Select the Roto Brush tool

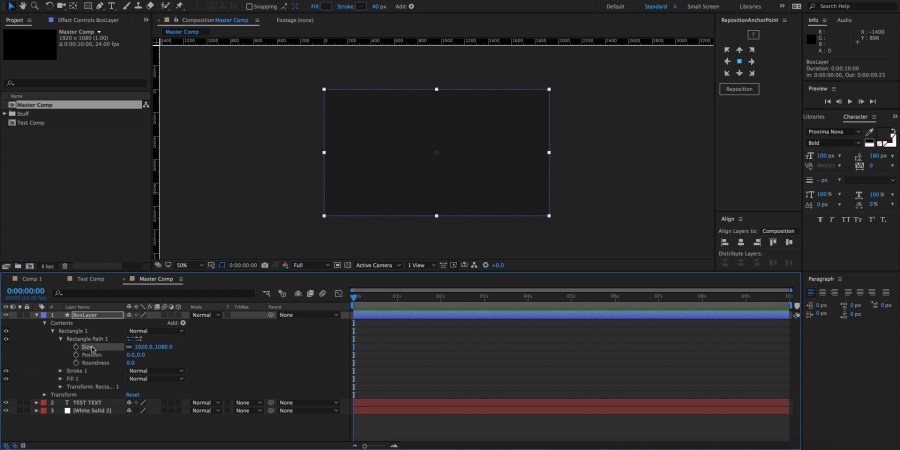[x=166, y=6]
